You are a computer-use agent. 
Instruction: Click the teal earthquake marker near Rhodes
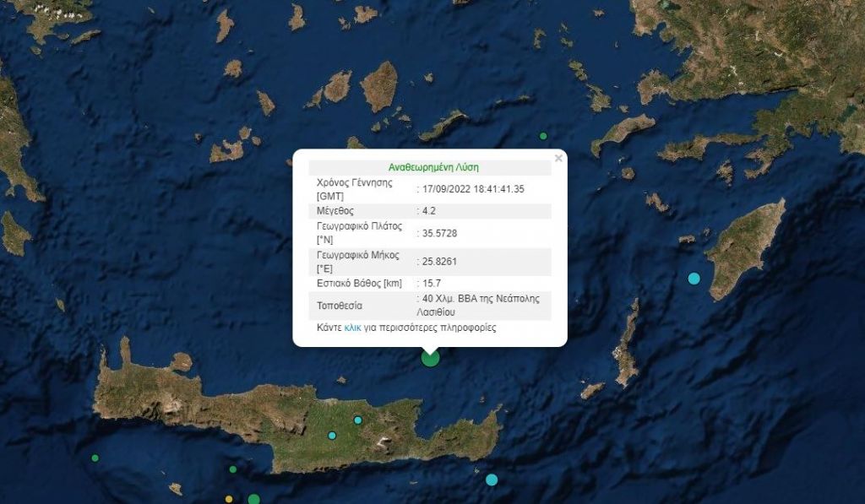[x=694, y=276]
